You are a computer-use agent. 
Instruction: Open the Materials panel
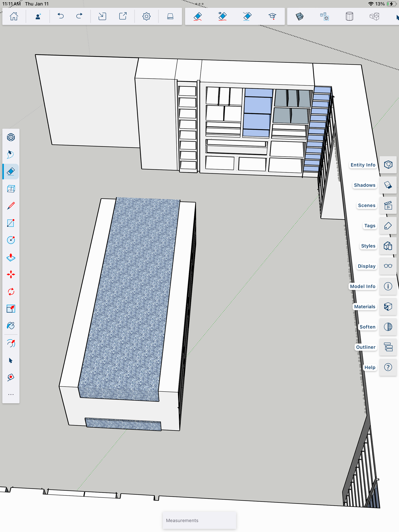click(x=388, y=307)
